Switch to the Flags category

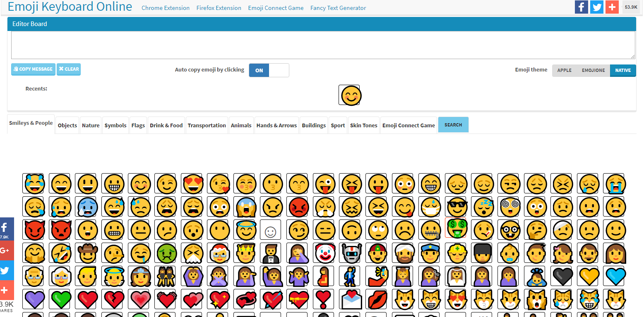[138, 125]
